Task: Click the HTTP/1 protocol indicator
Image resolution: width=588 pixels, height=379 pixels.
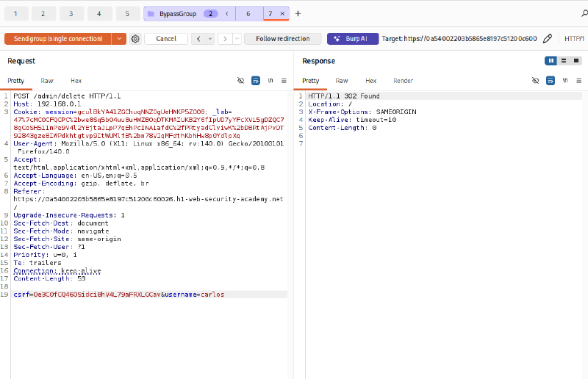Action: point(574,39)
